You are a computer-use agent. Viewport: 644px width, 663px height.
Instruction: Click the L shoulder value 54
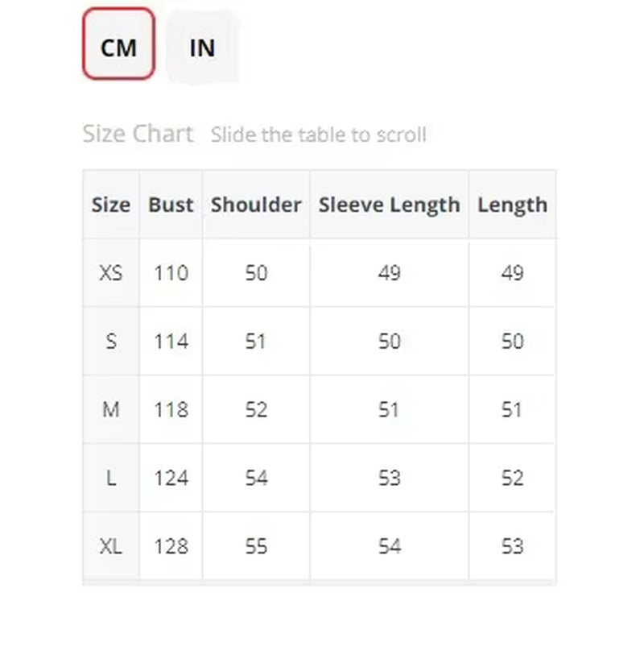(x=256, y=479)
